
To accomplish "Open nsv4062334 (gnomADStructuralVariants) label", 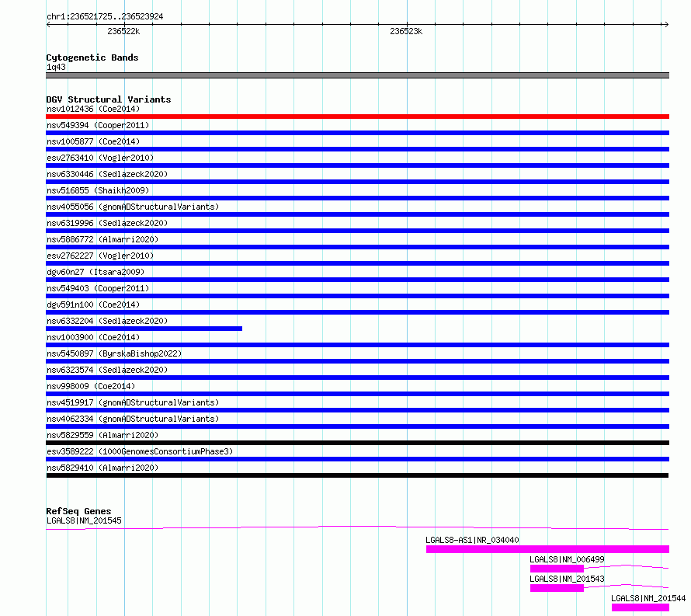I will [133, 419].
